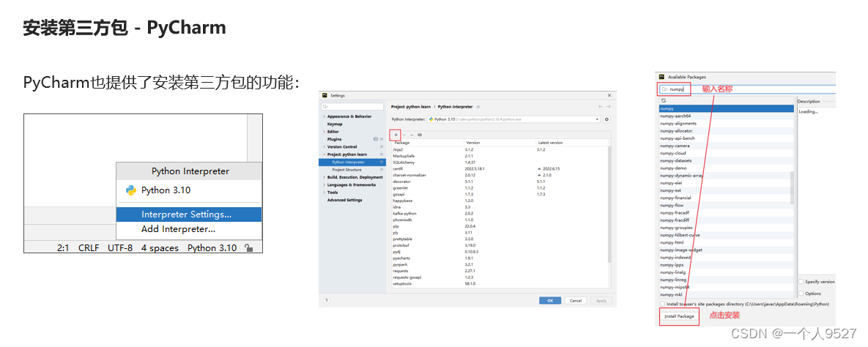Click 2:1 caret position in the status bar
The height and width of the screenshot is (347, 868).
click(62, 248)
